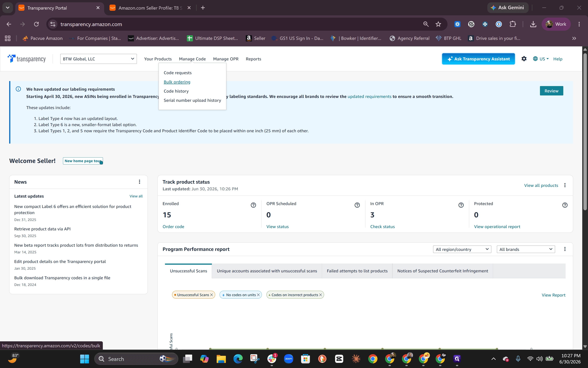Open News panel three-dot menu
Viewport: 588px width, 368px height.
point(140,182)
